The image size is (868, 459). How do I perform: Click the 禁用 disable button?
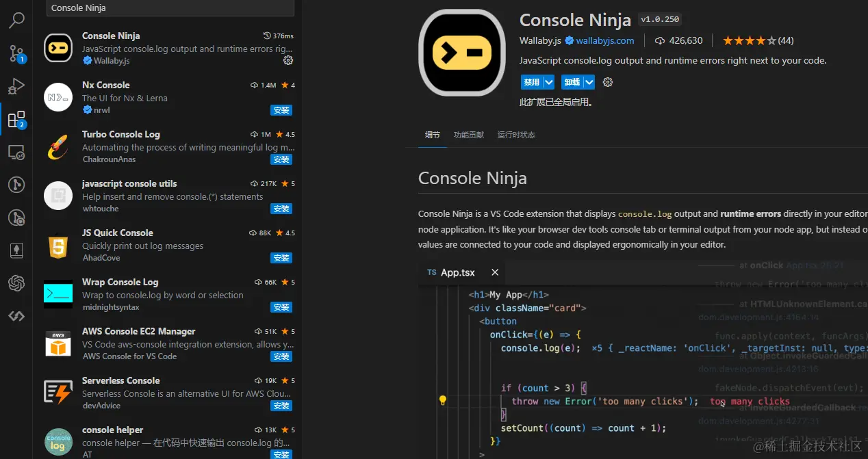pyautogui.click(x=532, y=82)
